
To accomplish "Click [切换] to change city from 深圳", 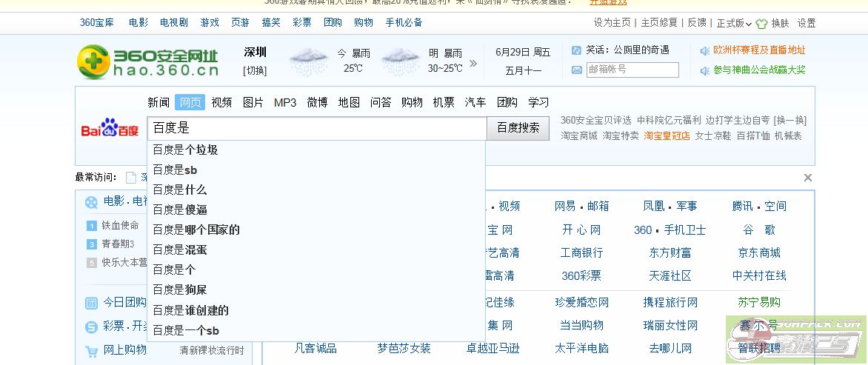I will pyautogui.click(x=255, y=71).
